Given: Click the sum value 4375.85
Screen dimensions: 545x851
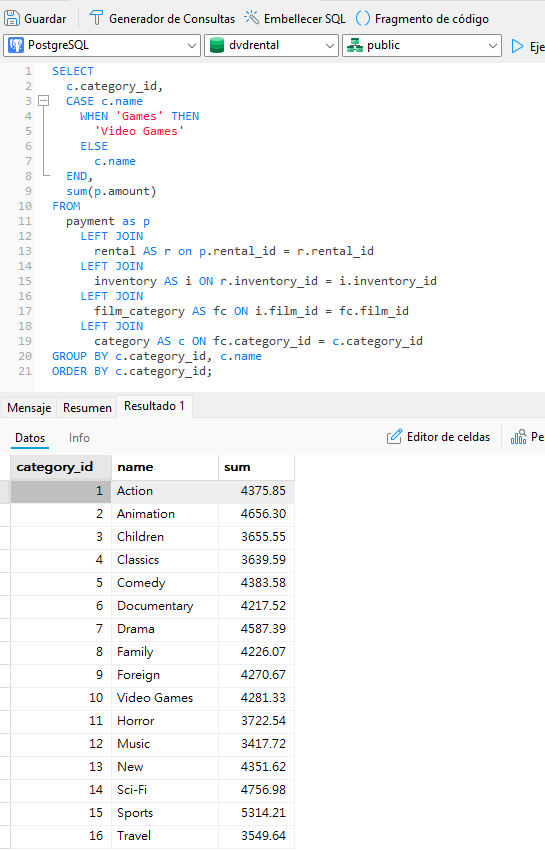Looking at the screenshot, I should click(256, 491).
